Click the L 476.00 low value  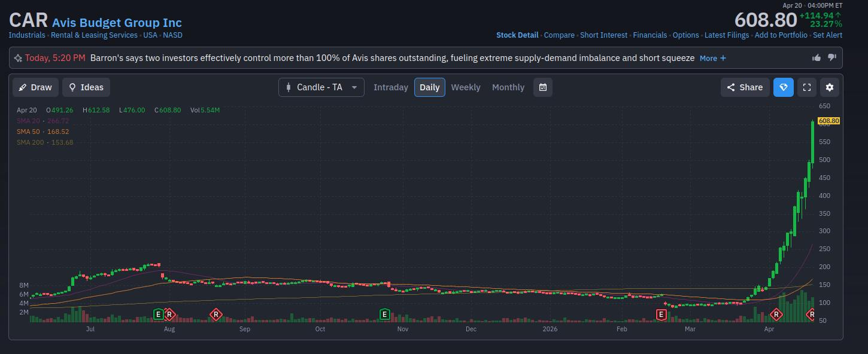click(132, 110)
